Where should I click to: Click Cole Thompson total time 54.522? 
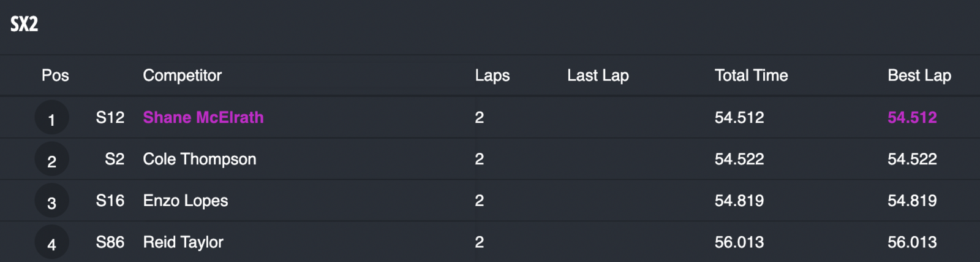[x=739, y=159]
